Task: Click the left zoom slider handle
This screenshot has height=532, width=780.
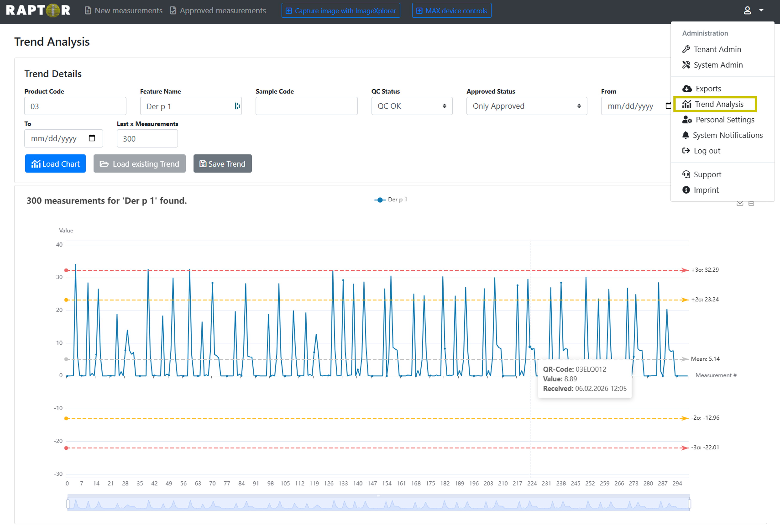Action: click(x=68, y=504)
